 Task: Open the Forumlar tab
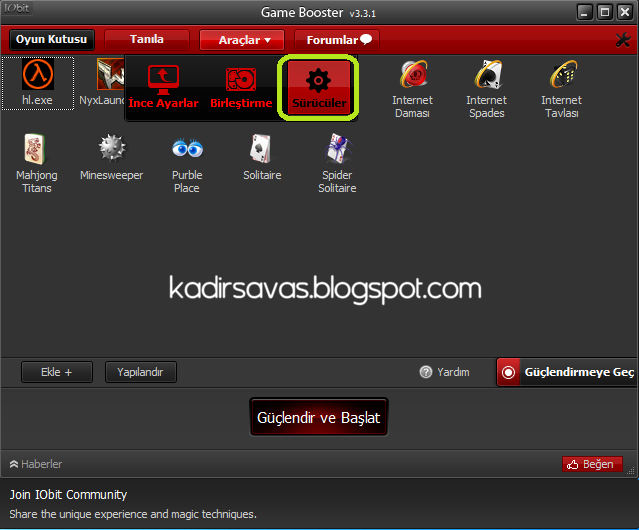(x=337, y=40)
